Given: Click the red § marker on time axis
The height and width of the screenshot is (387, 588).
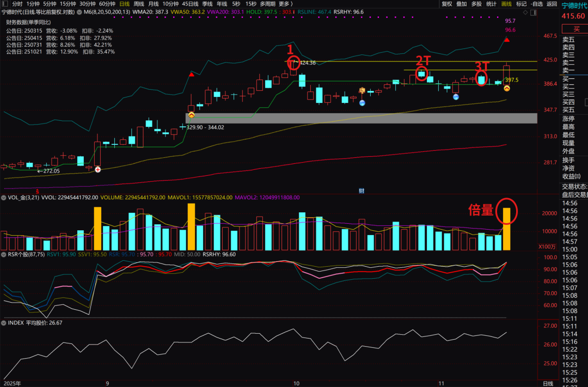Looking at the screenshot, I should pyautogui.click(x=38, y=191).
